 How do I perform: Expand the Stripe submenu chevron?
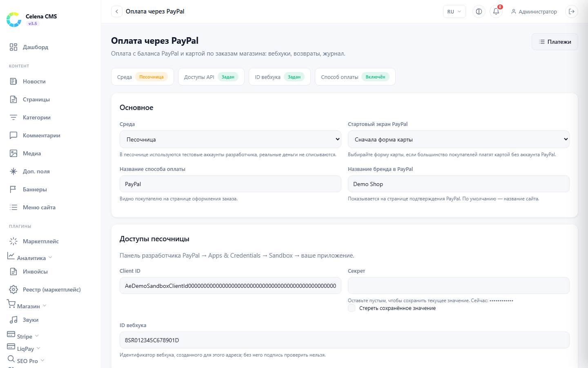[x=37, y=336]
